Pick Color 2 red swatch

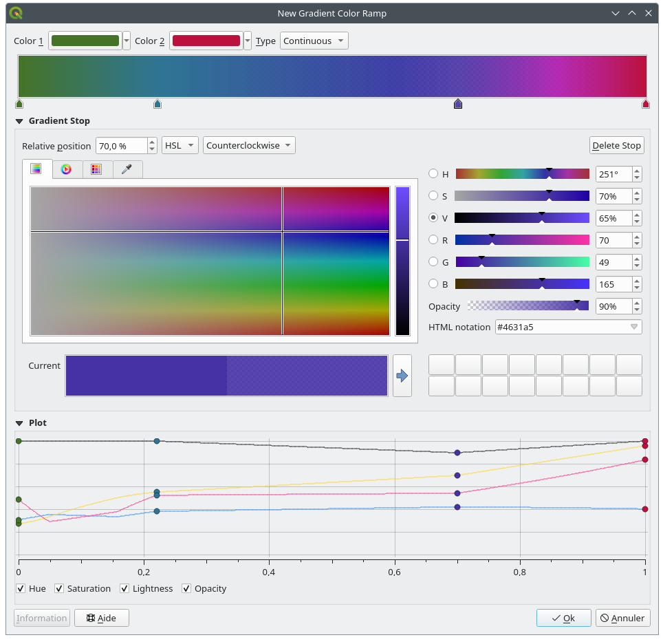[x=206, y=41]
